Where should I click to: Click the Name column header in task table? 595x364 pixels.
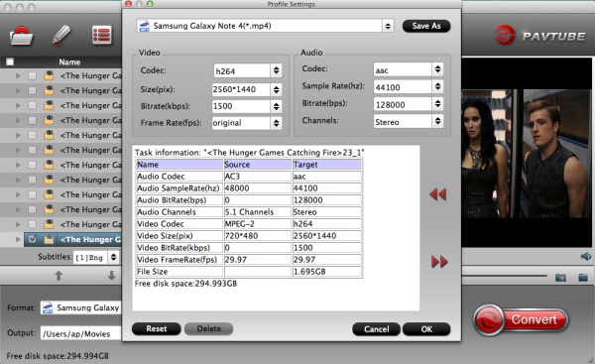[179, 165]
